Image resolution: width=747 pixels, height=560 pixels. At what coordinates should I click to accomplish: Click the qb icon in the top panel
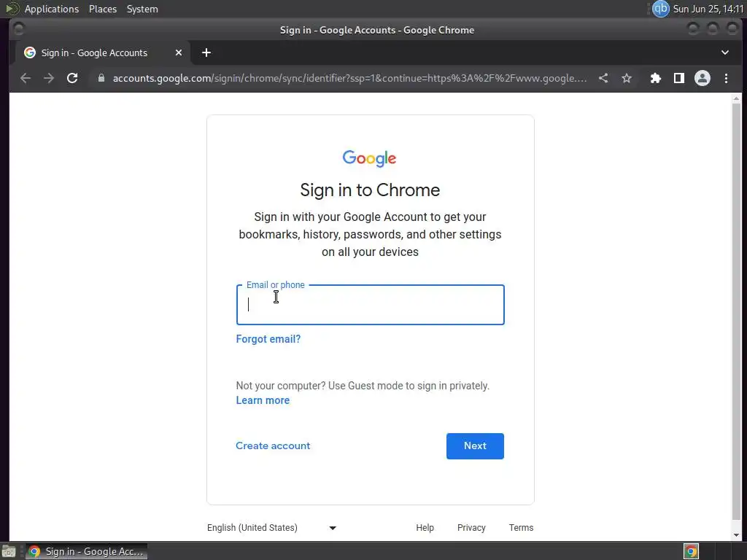pyautogui.click(x=661, y=9)
